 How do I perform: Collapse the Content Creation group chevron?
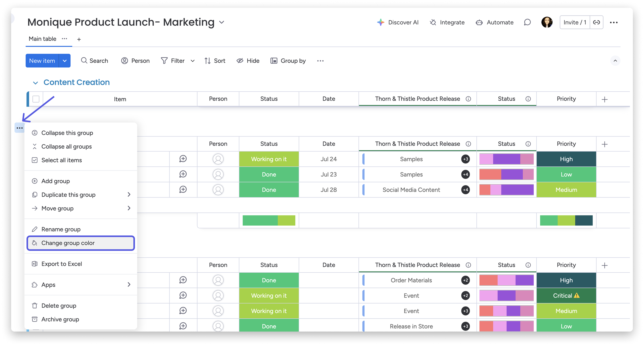(35, 83)
